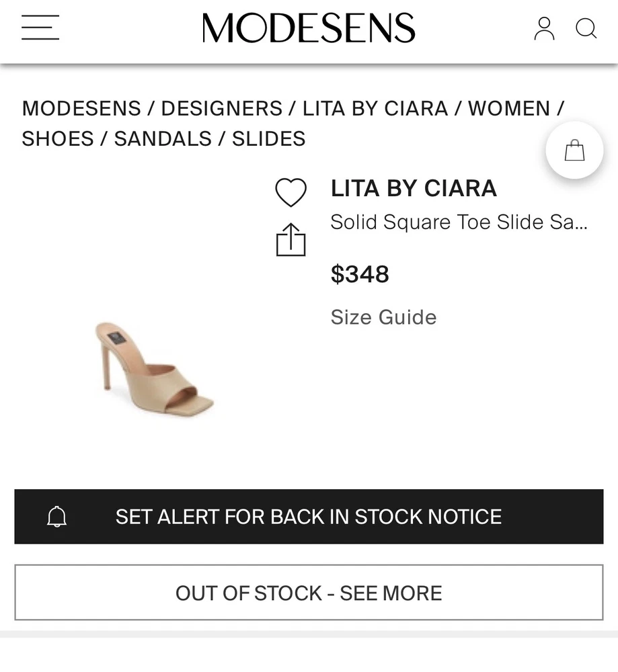Share this product via share icon
This screenshot has width=618, height=672.
tap(291, 240)
